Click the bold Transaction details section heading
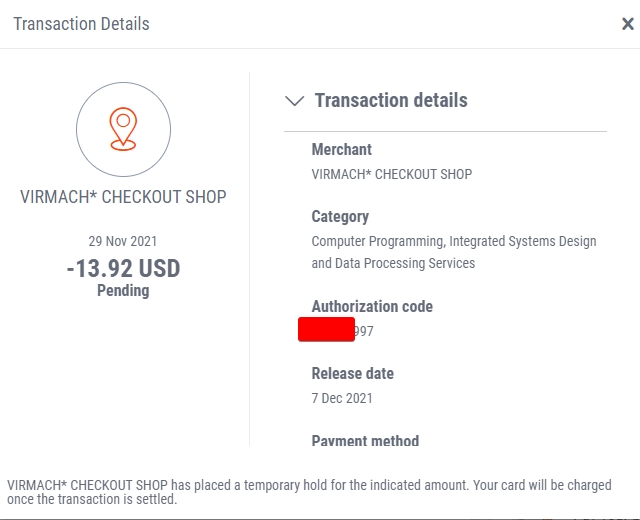Image resolution: width=640 pixels, height=520 pixels. 391,100
